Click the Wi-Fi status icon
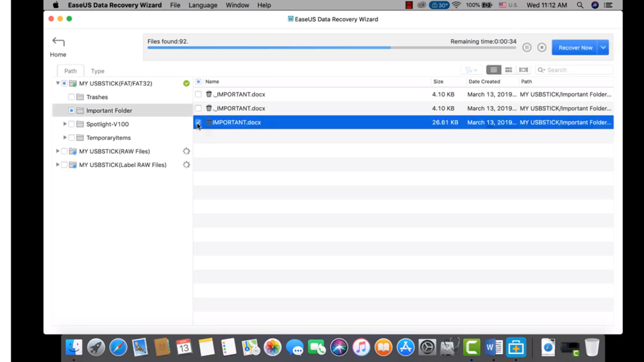644x362 pixels. click(x=456, y=5)
